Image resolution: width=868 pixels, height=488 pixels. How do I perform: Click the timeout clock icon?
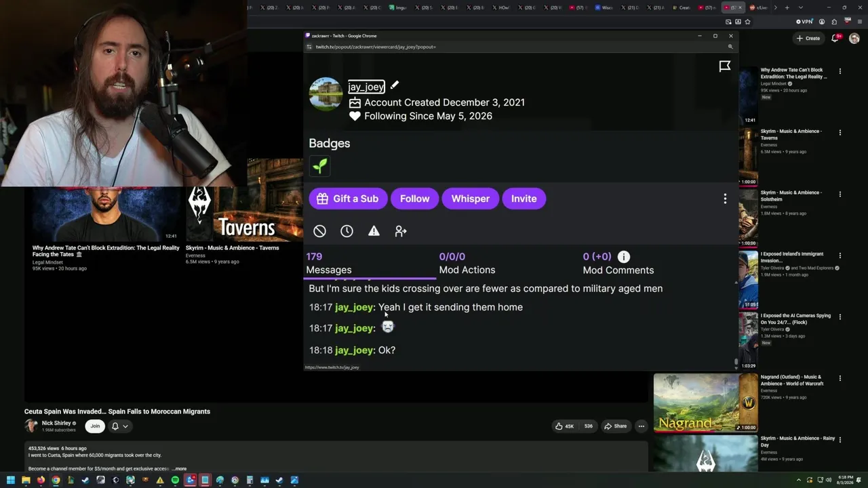click(347, 231)
